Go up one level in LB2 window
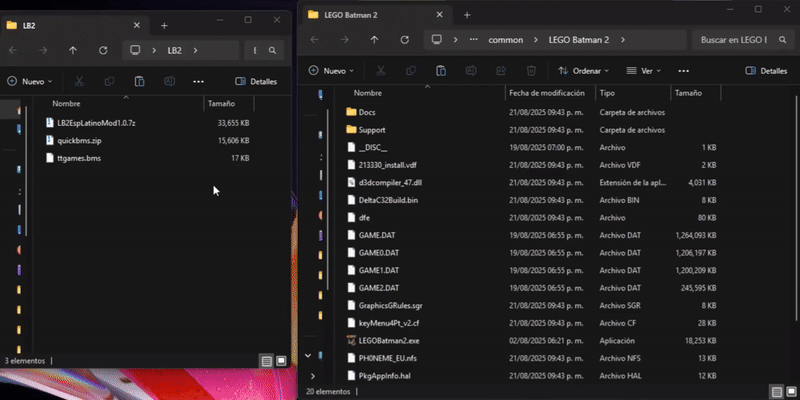800x400 pixels. pos(73,51)
